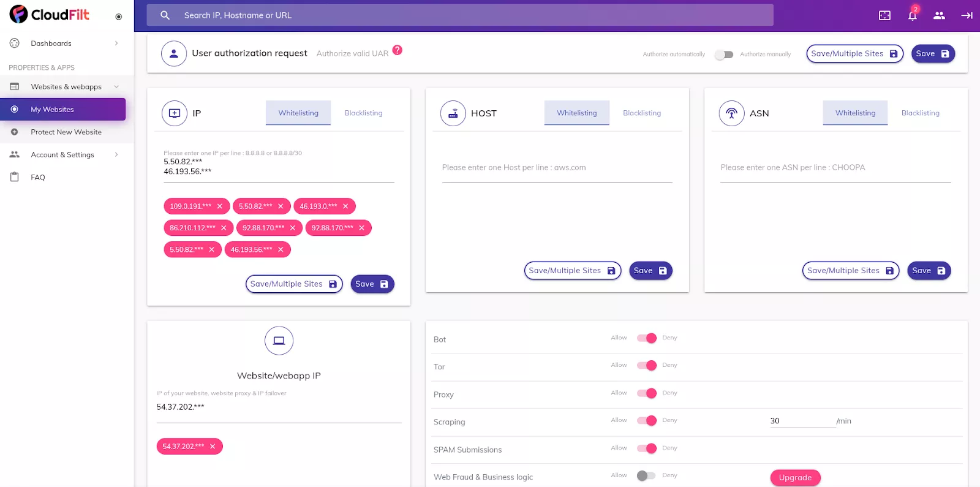Screen dimensions: 980x487
Task: Switch the authorize automatically/manually toggle
Action: pyautogui.click(x=723, y=55)
